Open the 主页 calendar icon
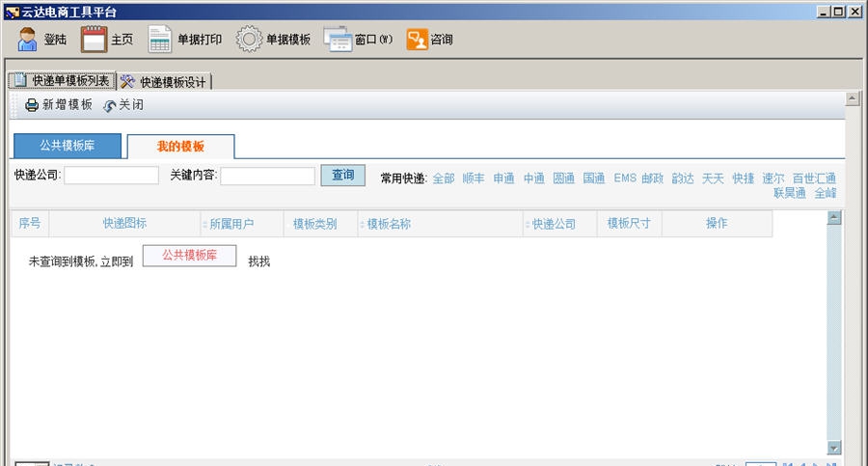868x466 pixels. click(94, 40)
